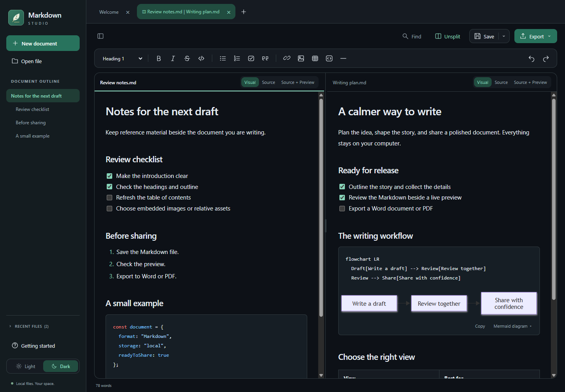This screenshot has width=565, height=392.
Task: Insert an image
Action: (301, 58)
